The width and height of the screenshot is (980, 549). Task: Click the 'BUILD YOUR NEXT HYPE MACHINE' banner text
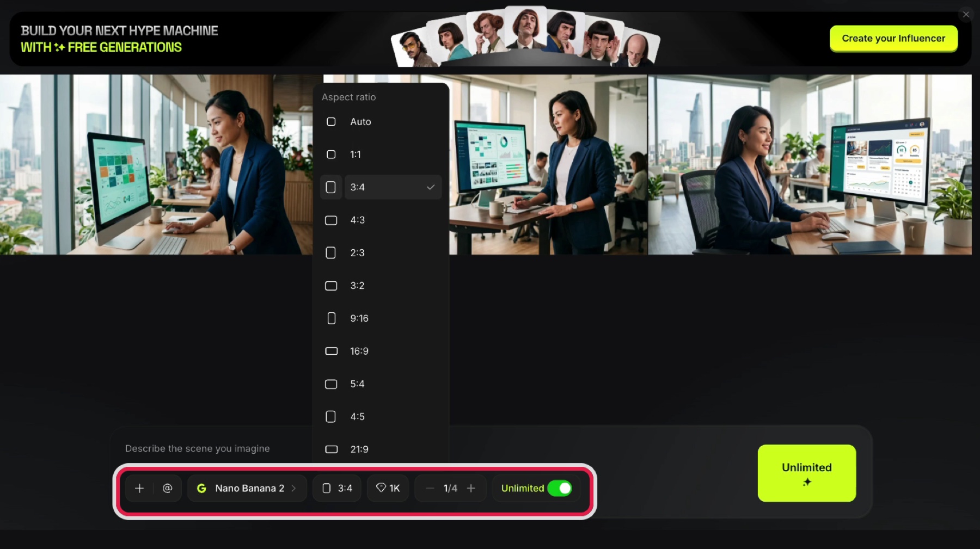coord(119,30)
